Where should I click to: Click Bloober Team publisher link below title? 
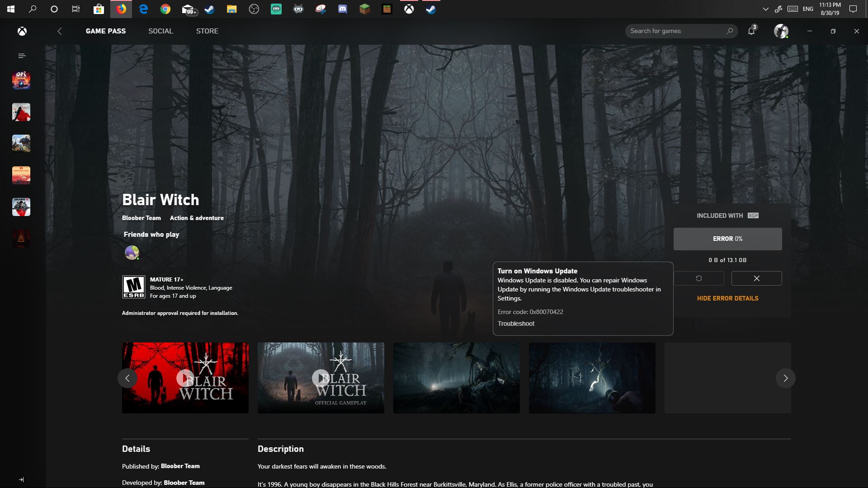click(x=142, y=218)
